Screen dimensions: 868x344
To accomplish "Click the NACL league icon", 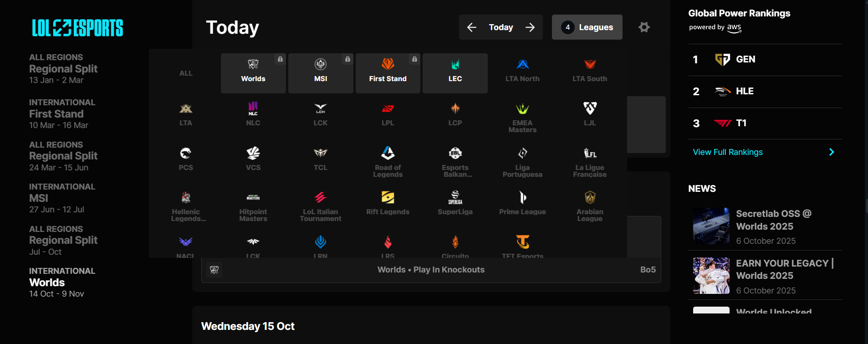I will click(186, 241).
